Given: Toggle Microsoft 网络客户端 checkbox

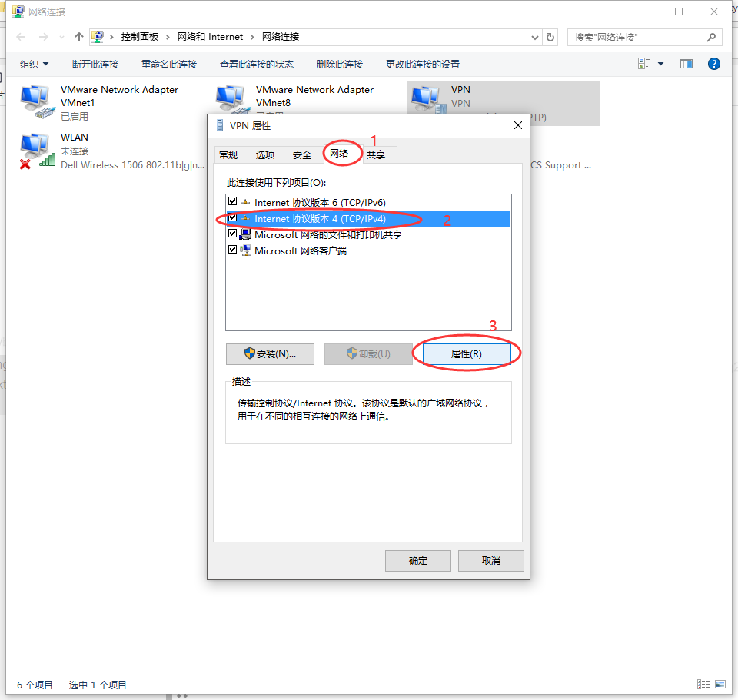Looking at the screenshot, I should point(232,249).
